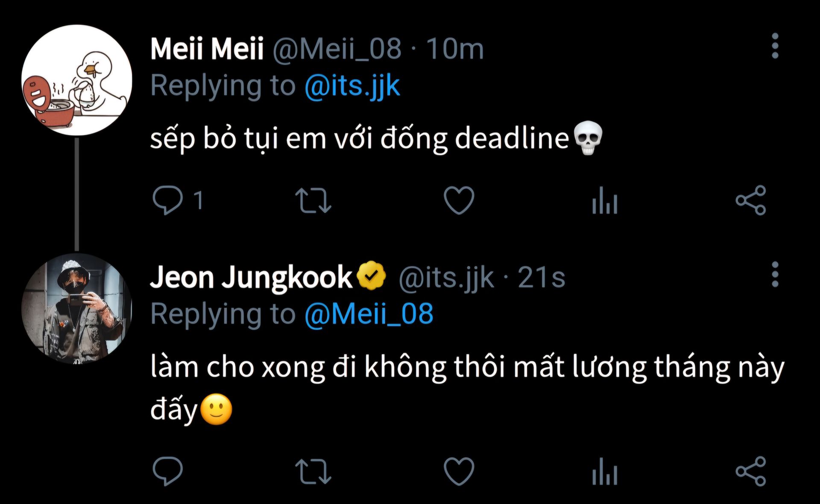Open more options on Meii Meii's tweet
Viewport: 820px width, 504px height.
click(x=775, y=46)
